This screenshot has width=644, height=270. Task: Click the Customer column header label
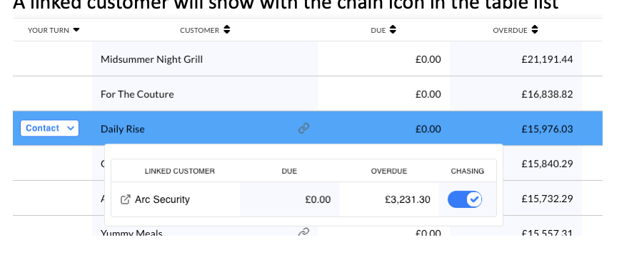pyautogui.click(x=200, y=31)
